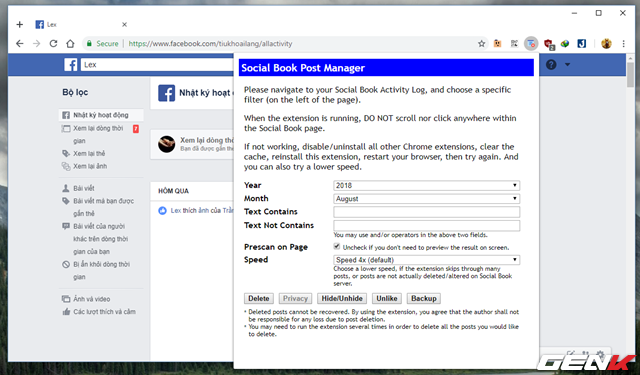Reload the Facebook page

53,44
